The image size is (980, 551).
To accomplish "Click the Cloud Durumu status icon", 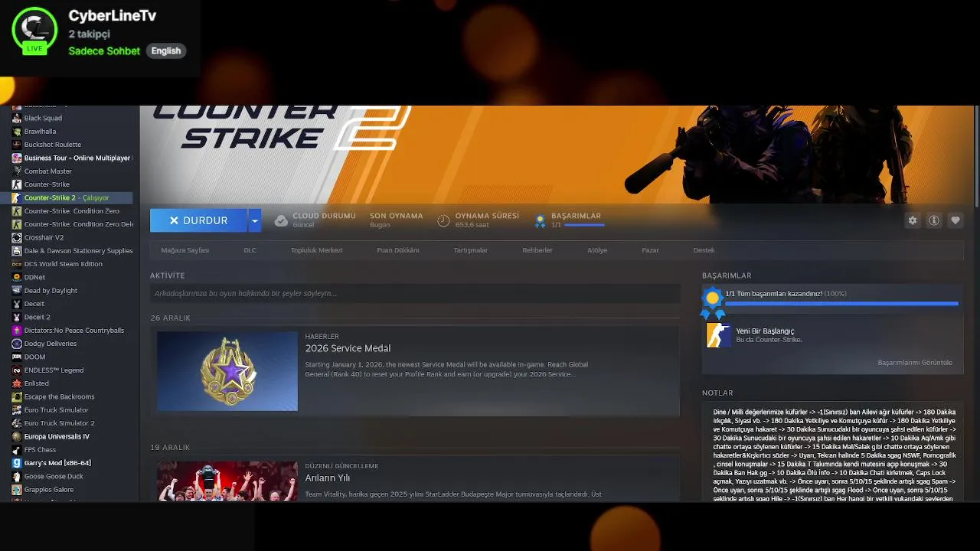I will coord(281,220).
